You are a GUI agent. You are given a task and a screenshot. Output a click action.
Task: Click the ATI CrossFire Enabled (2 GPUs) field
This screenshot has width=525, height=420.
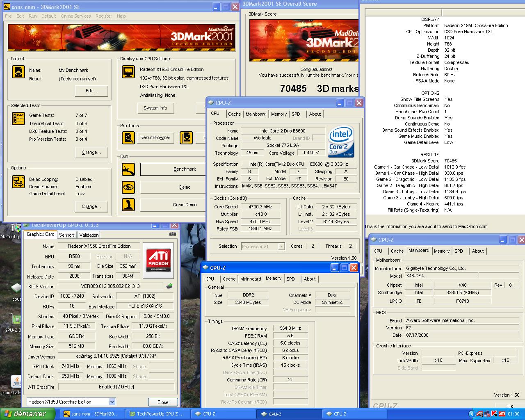tap(116, 387)
